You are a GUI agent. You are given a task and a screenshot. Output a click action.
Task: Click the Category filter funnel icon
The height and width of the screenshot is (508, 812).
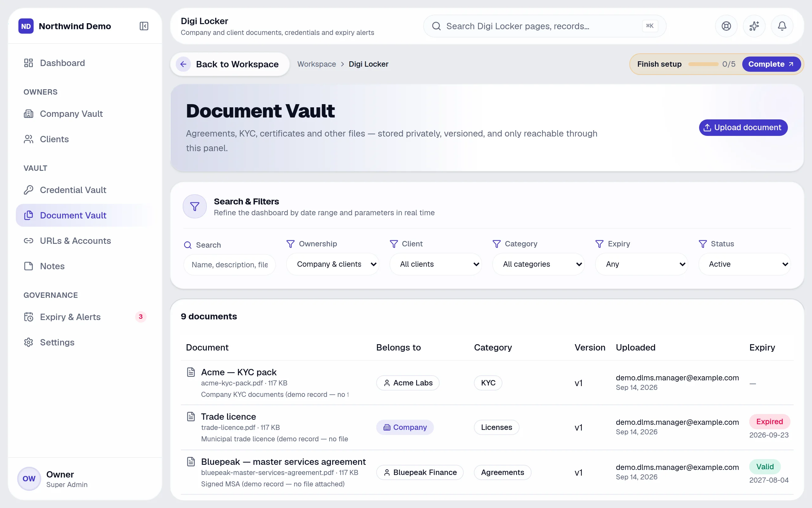(497, 244)
